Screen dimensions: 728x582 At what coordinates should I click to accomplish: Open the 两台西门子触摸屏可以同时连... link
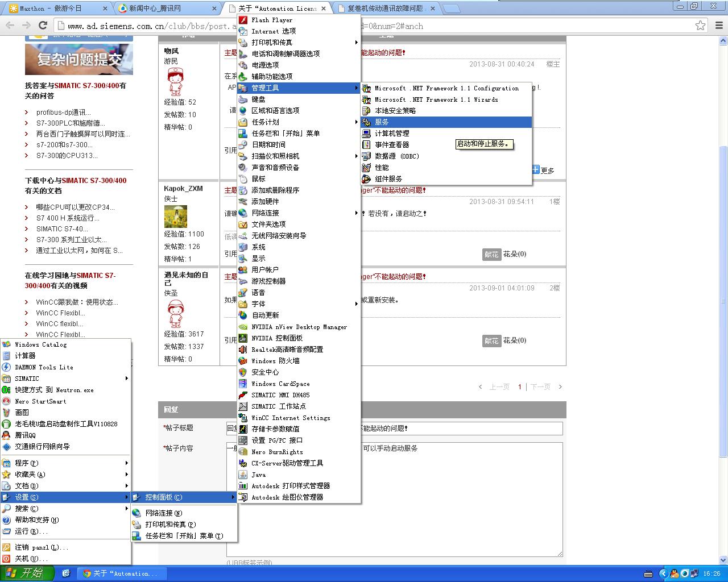click(x=83, y=134)
